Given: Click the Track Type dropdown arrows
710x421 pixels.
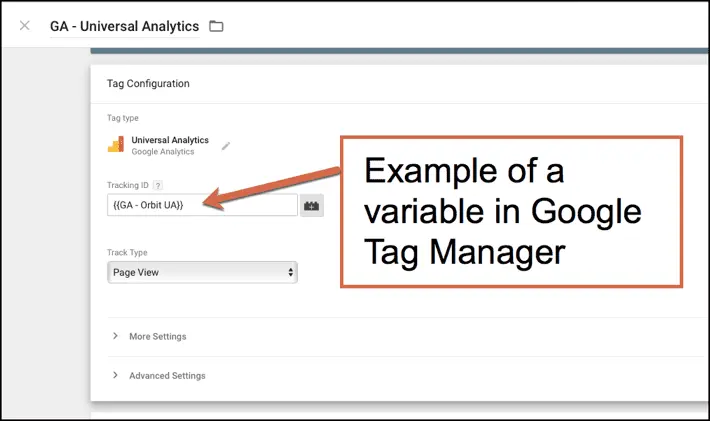Looking at the screenshot, I should click(290, 272).
